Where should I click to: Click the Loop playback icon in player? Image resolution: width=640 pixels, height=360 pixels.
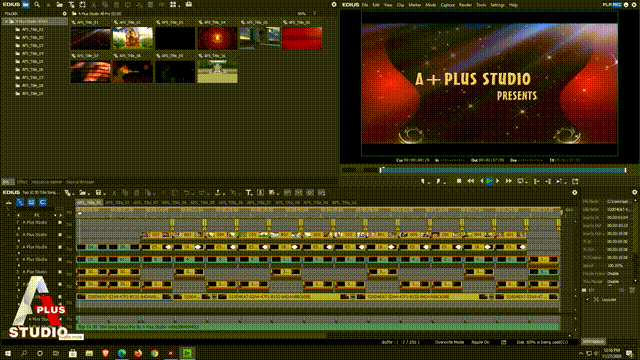(520, 181)
